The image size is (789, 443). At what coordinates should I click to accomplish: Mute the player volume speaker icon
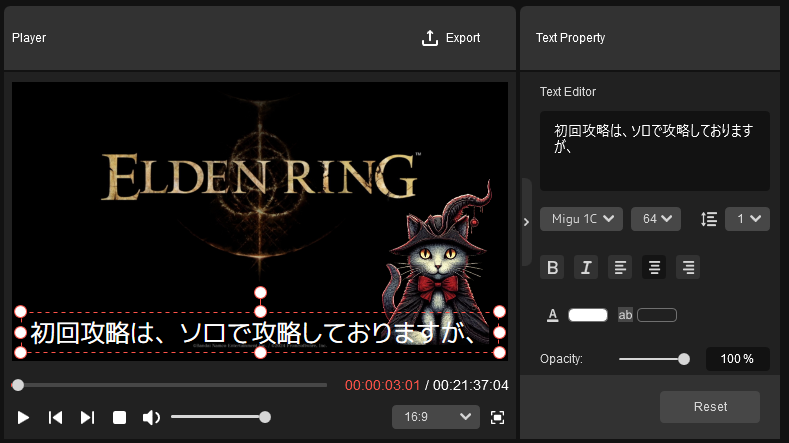[151, 417]
